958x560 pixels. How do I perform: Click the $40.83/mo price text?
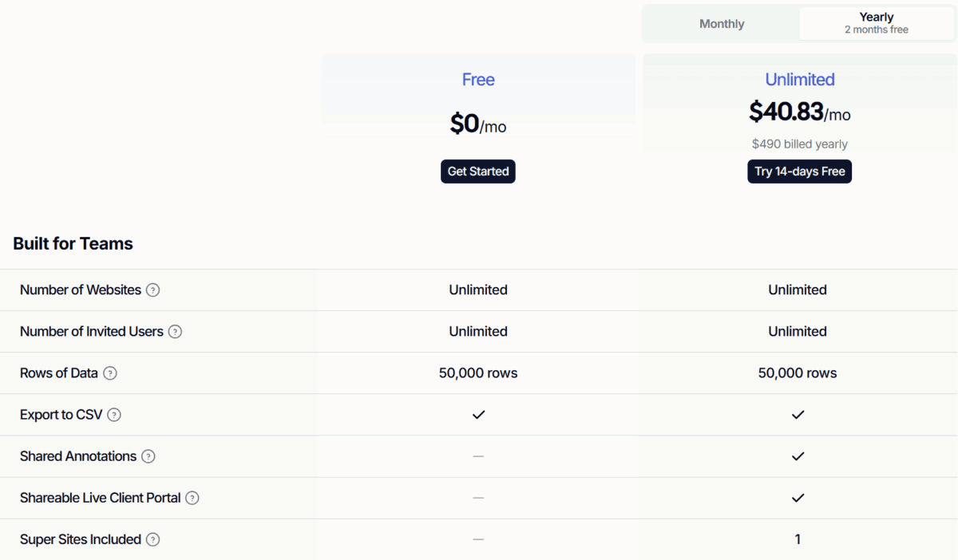[799, 112]
